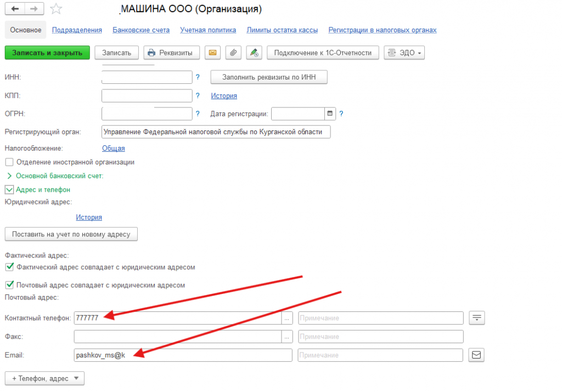
Task: Open Лимиты остатка кассы tab
Action: point(282,30)
